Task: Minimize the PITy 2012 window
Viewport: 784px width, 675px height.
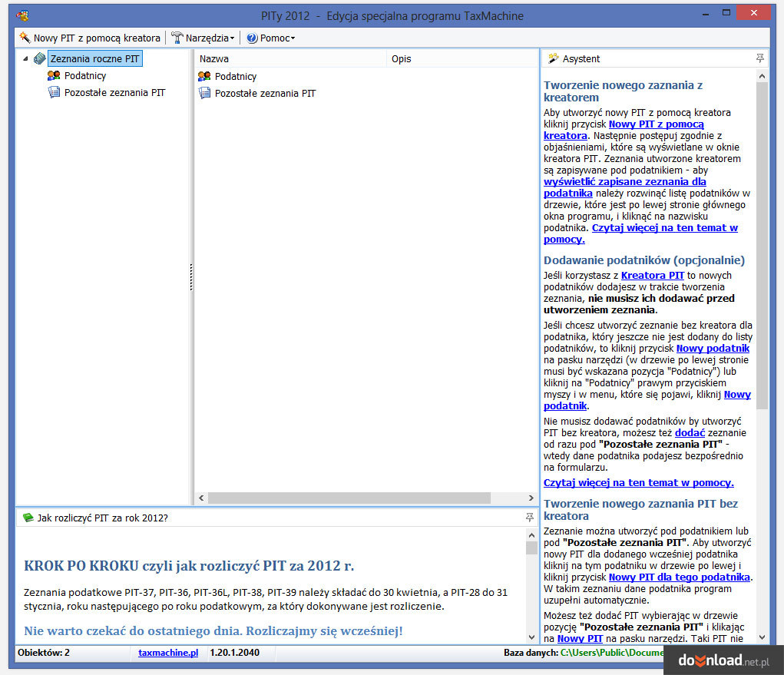Action: click(x=706, y=14)
